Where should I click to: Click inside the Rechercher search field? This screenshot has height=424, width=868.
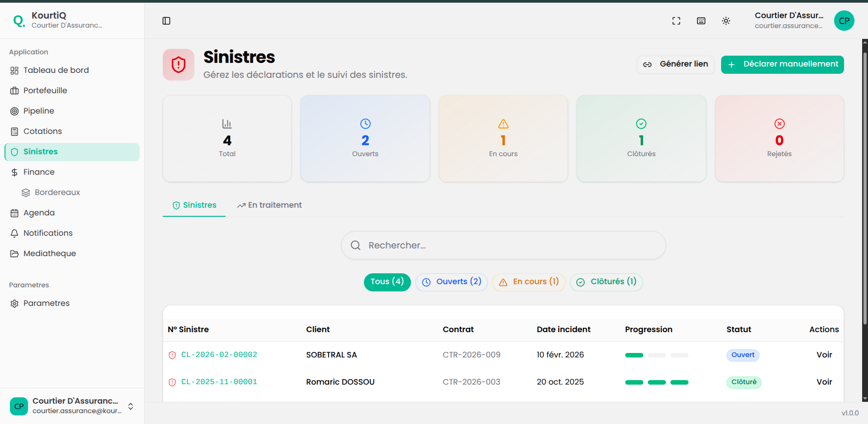pos(503,245)
